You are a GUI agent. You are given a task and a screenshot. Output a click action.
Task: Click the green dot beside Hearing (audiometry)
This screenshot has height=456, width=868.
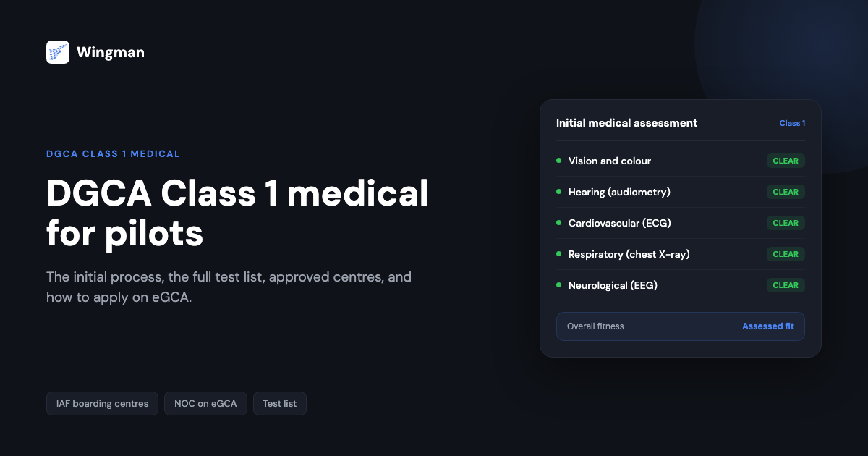(558, 192)
